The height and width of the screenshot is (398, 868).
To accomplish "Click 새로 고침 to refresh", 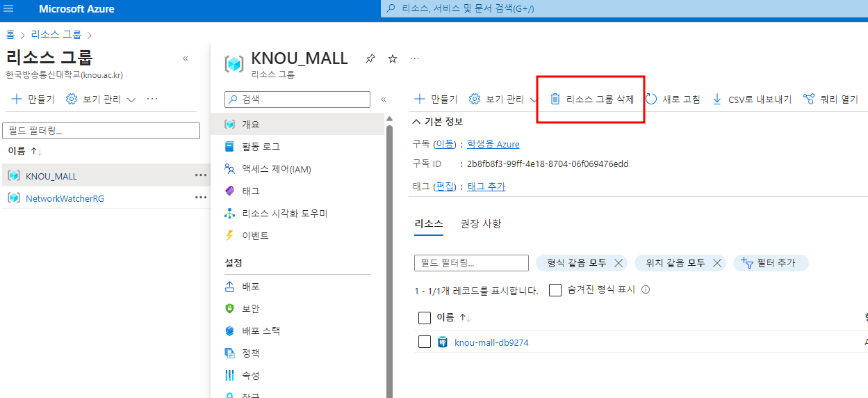I will [673, 99].
